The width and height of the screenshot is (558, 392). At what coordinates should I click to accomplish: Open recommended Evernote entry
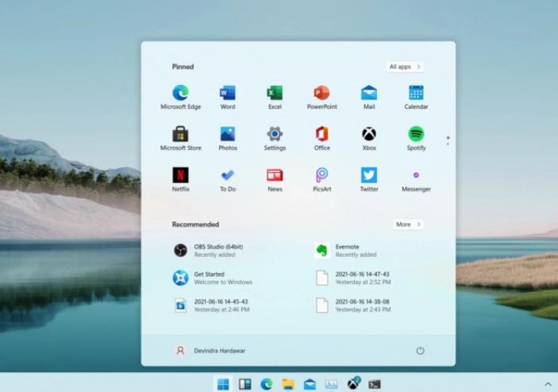[345, 251]
